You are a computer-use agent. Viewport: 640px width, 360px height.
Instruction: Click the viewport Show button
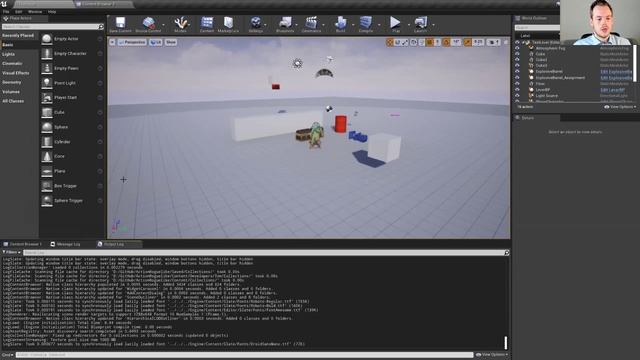click(171, 42)
